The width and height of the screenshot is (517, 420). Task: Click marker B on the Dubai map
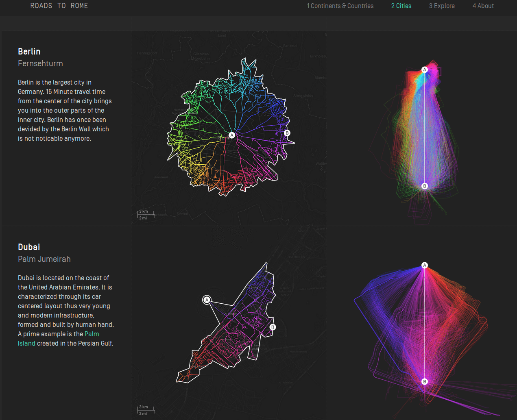pos(273,327)
